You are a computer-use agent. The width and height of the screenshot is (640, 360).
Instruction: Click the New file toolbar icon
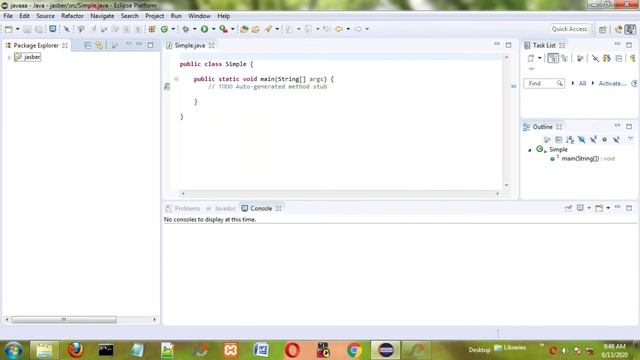point(8,29)
